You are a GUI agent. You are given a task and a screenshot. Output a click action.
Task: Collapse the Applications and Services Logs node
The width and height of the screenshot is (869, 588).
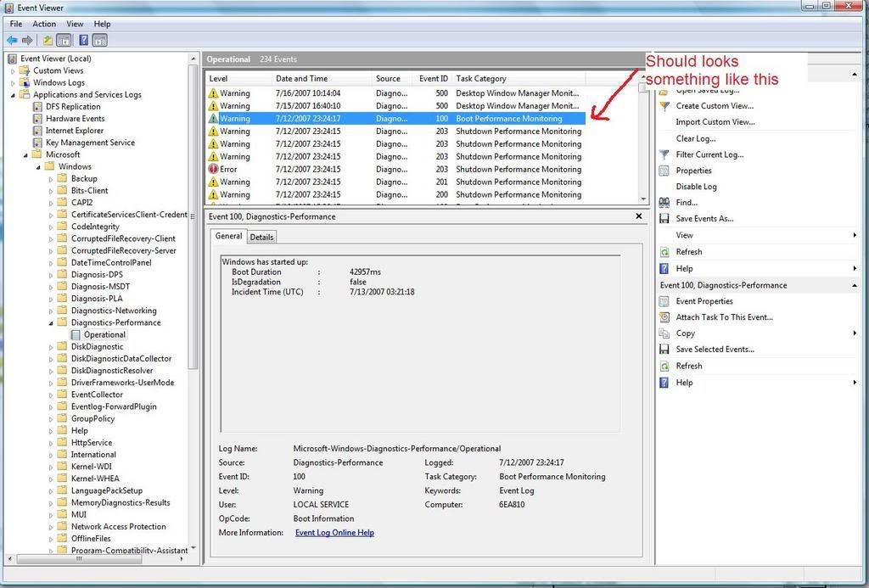[13, 95]
